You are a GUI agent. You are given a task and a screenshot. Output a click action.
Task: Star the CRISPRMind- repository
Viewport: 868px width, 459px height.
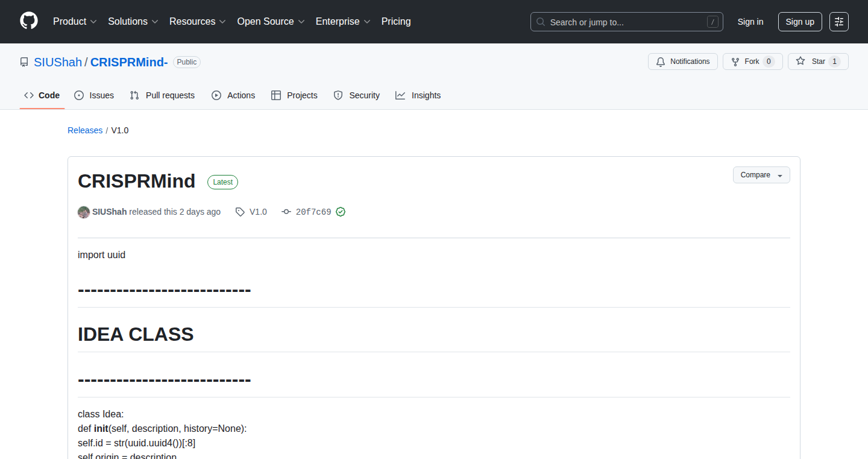pos(818,62)
